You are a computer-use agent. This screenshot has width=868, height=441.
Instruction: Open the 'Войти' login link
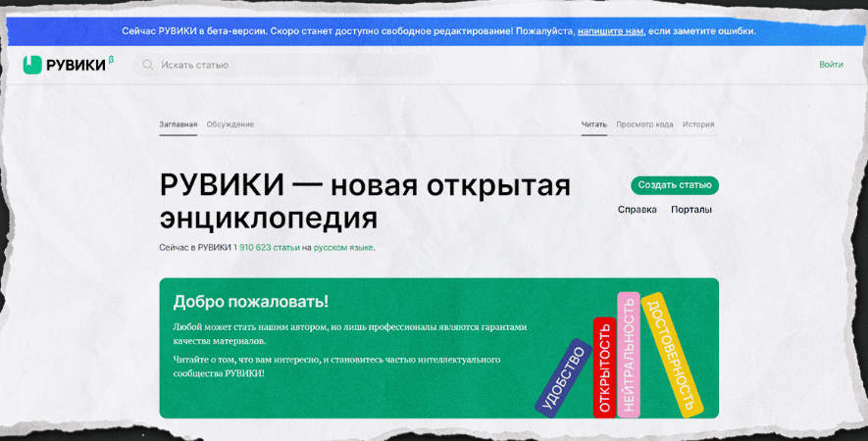pyautogui.click(x=831, y=64)
